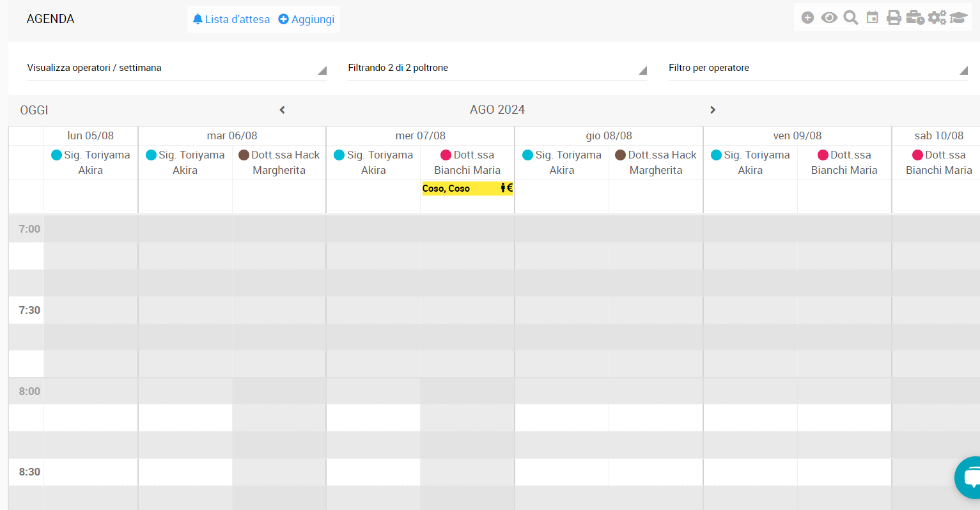Image resolution: width=980 pixels, height=510 pixels.
Task: Click the plus circle icon in top toolbar
Action: tap(807, 18)
